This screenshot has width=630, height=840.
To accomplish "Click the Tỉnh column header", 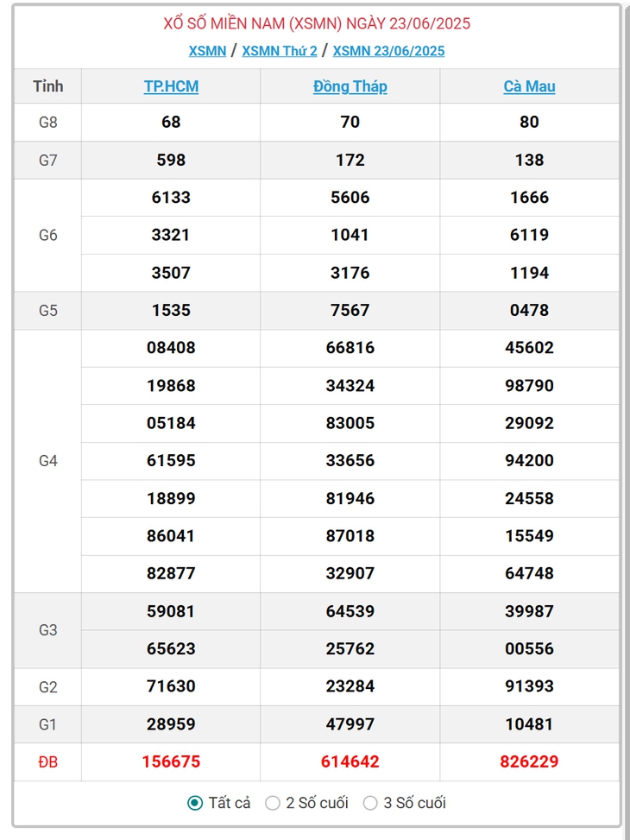I will (x=47, y=86).
